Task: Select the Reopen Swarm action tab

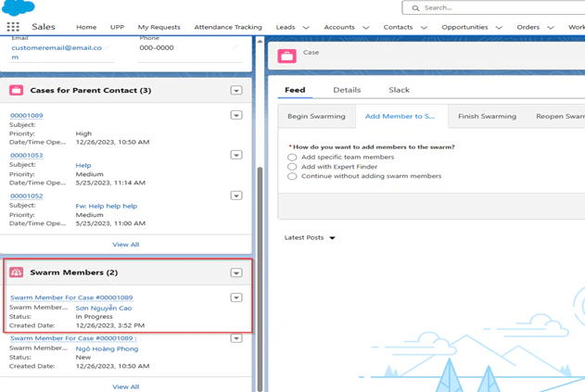Action: pyautogui.click(x=560, y=117)
